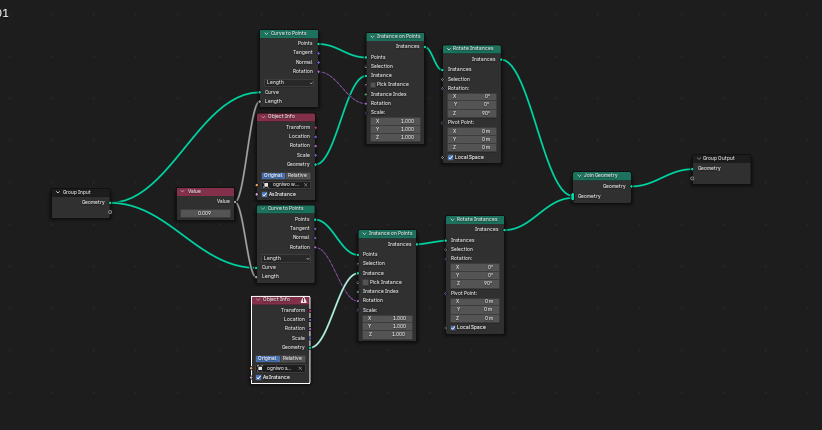Select Original in lower Object Info node
The height and width of the screenshot is (430, 822).
coord(267,358)
